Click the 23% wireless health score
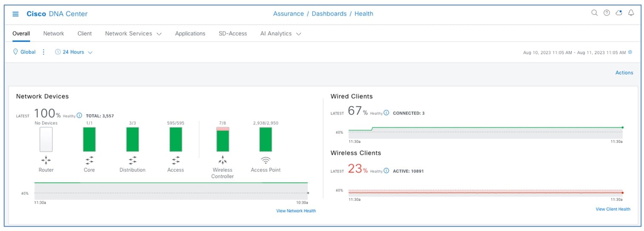Image resolution: width=644 pixels, height=231 pixels. (x=358, y=169)
